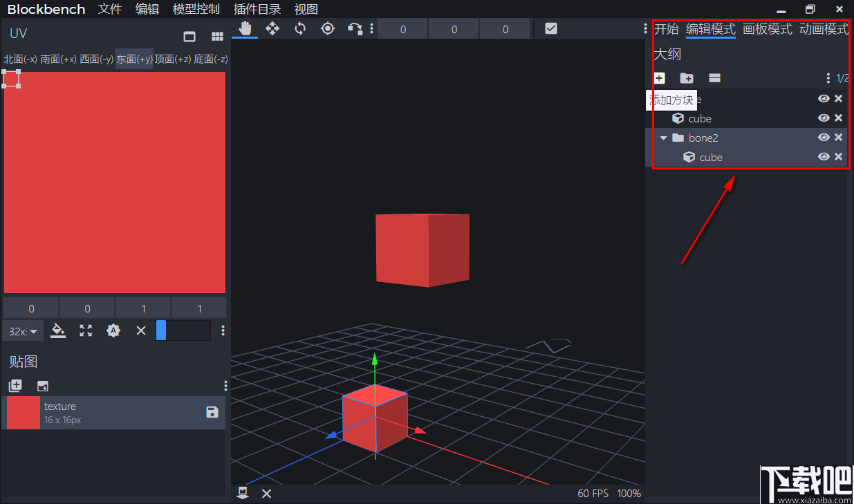Click the 顶面(+z) face button
The width and height of the screenshot is (854, 504).
point(171,59)
